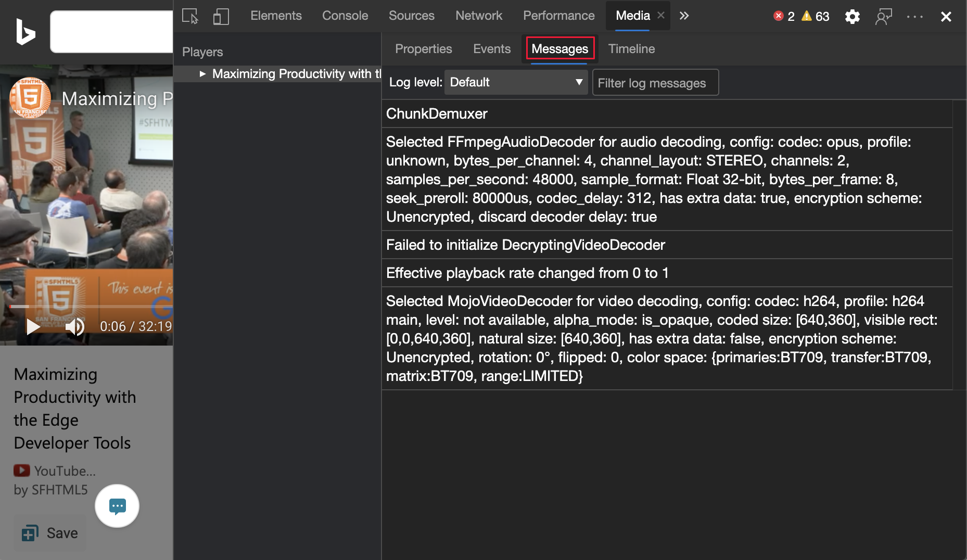This screenshot has height=560, width=967.
Task: Focus the Filter log messages field
Action: click(655, 83)
